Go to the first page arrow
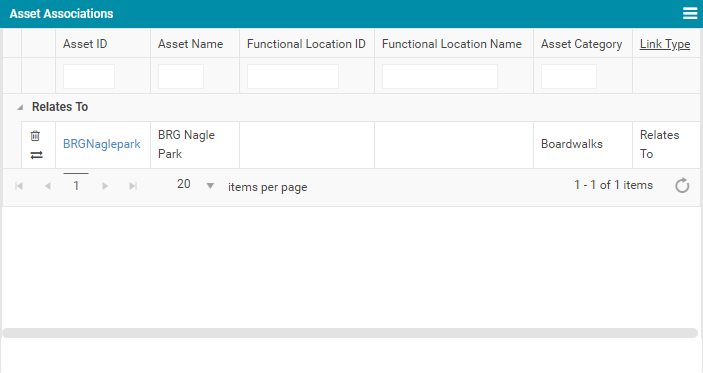 pos(19,186)
